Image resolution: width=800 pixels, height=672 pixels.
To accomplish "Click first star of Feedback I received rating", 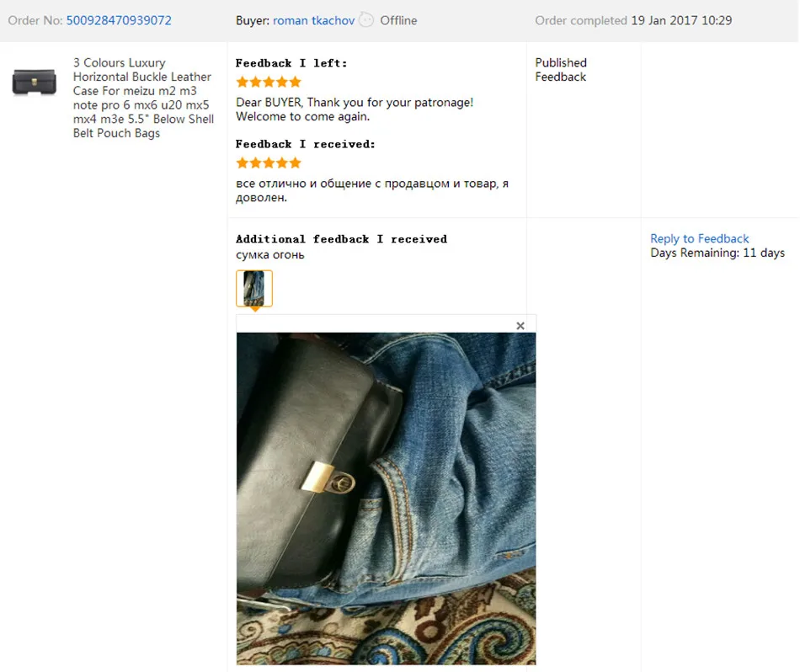I will click(x=243, y=163).
